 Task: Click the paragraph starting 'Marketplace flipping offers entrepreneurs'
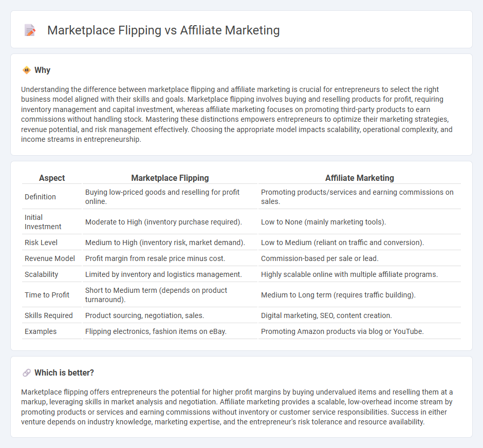click(x=236, y=407)
